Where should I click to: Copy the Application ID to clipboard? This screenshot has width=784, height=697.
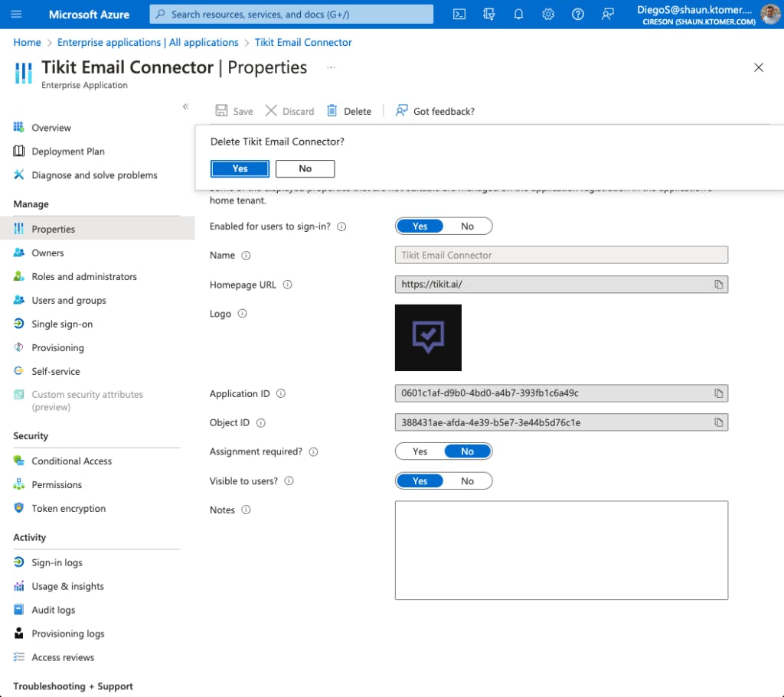718,393
